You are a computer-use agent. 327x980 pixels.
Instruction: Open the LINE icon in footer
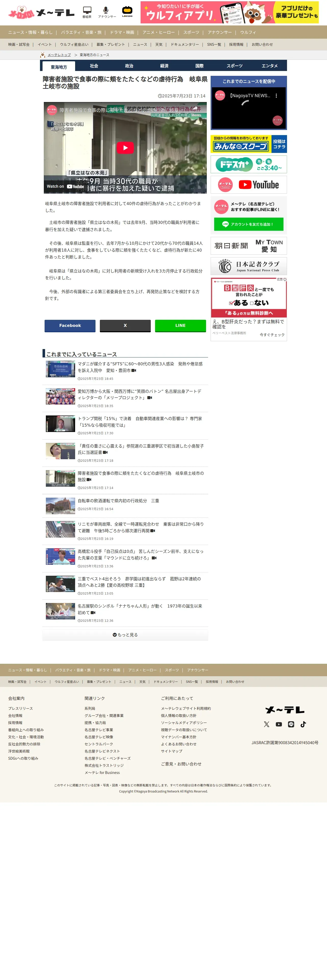(291, 724)
